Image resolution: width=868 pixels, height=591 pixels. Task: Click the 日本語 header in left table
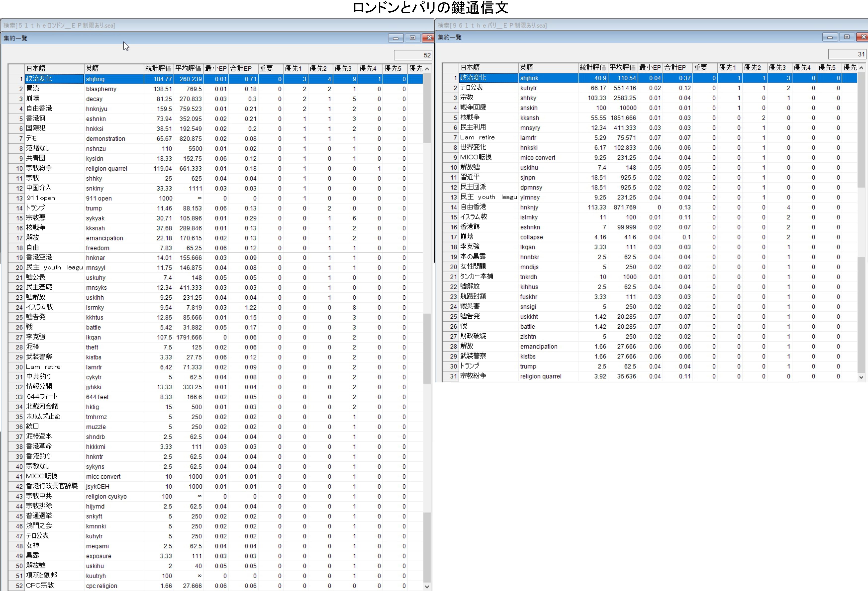(54, 69)
